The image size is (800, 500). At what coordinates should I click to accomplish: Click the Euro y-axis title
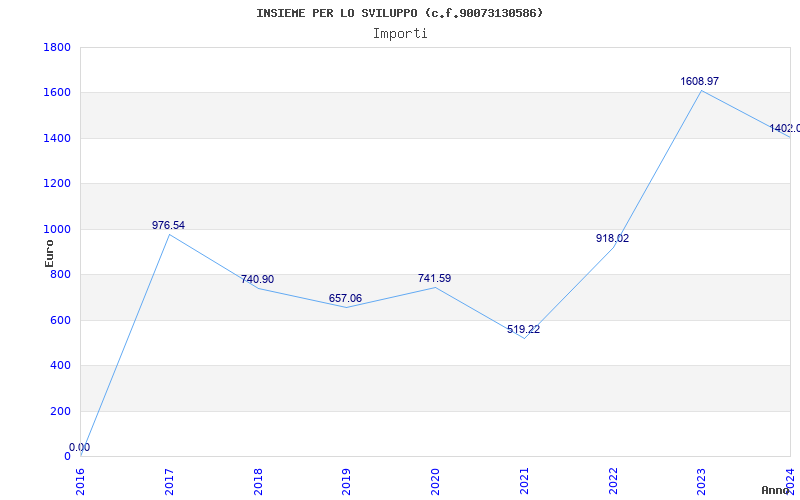[x=49, y=253]
